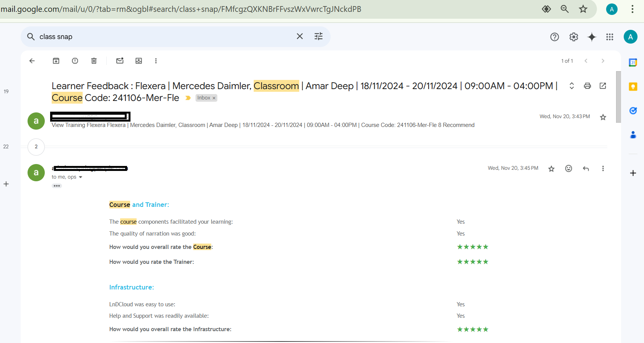Star the 3:43 PM message
Viewport: 644px width, 343px height.
click(603, 117)
